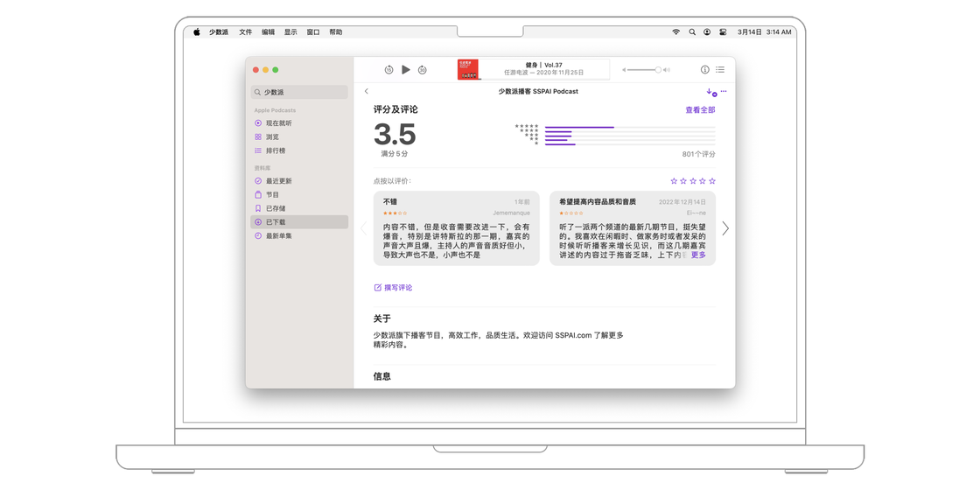Expand review text via 更多
This screenshot has width=980, height=490.
click(x=698, y=255)
